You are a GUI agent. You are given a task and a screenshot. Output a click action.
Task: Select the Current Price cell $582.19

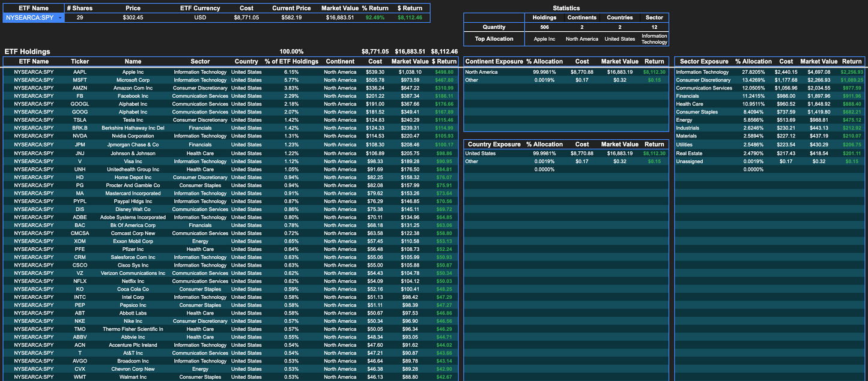(x=291, y=17)
